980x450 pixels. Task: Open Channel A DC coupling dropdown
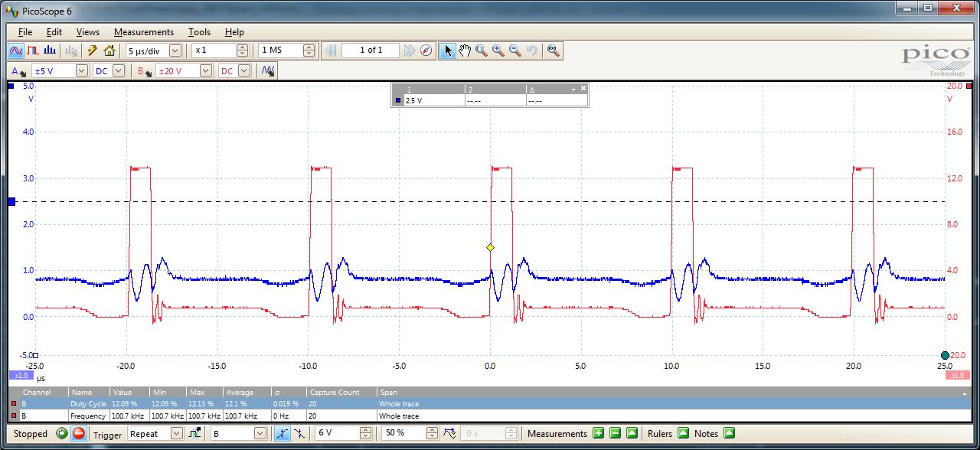(x=119, y=70)
